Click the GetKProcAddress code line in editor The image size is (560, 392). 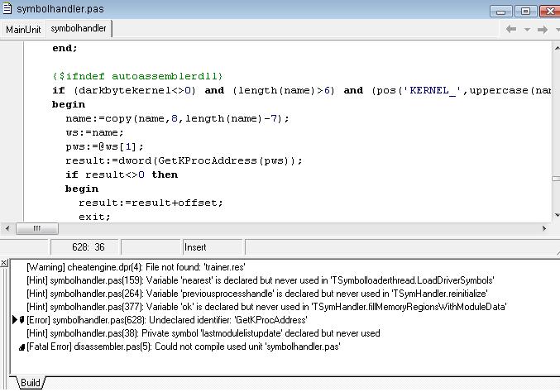(x=184, y=161)
